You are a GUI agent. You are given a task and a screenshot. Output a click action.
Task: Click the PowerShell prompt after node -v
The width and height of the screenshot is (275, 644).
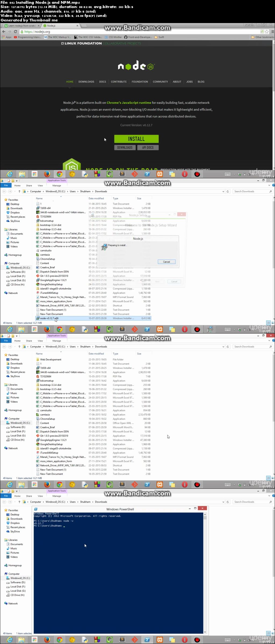(x=64, y=526)
